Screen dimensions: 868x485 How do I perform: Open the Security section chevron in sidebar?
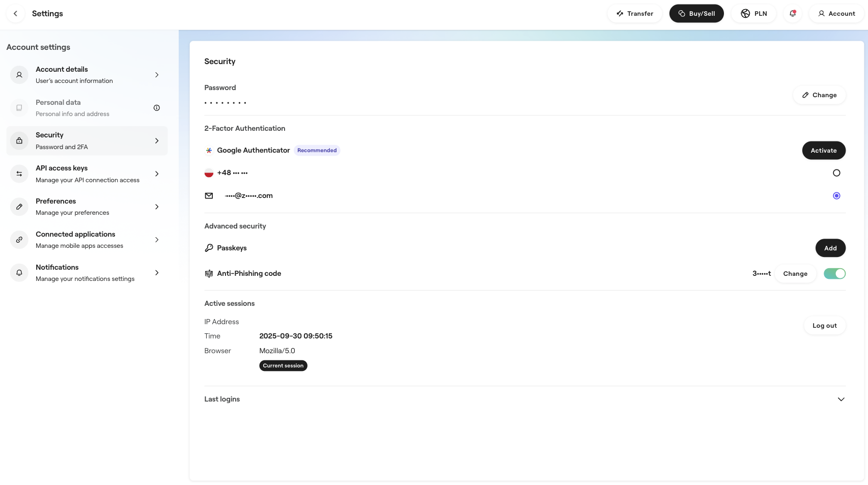(x=156, y=140)
